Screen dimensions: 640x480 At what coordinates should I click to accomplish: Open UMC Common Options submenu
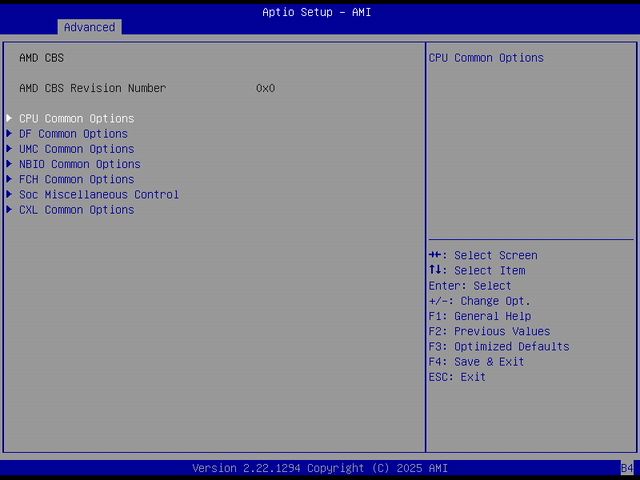click(77, 149)
